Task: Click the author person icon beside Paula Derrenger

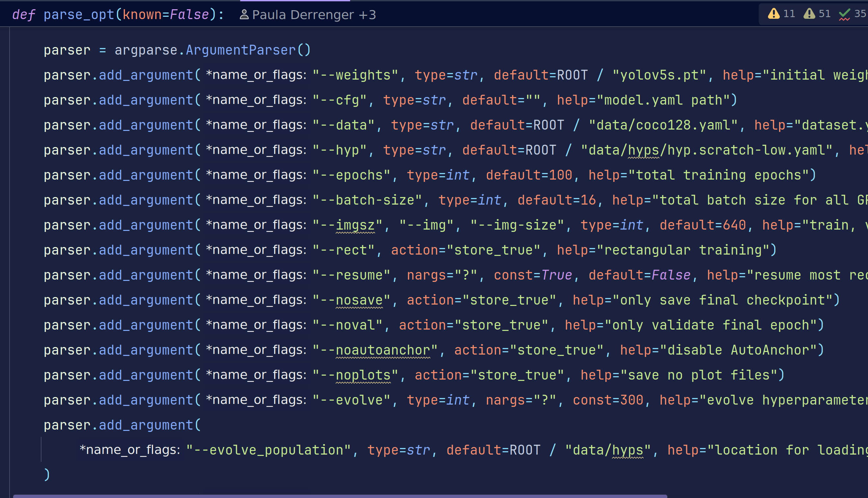Action: (244, 15)
